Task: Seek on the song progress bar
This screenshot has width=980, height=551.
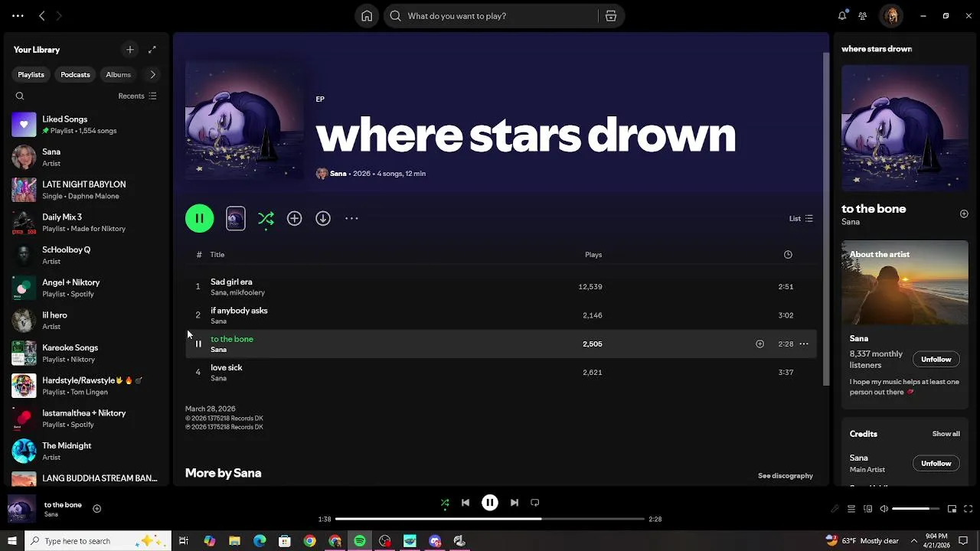Action: pyautogui.click(x=490, y=519)
